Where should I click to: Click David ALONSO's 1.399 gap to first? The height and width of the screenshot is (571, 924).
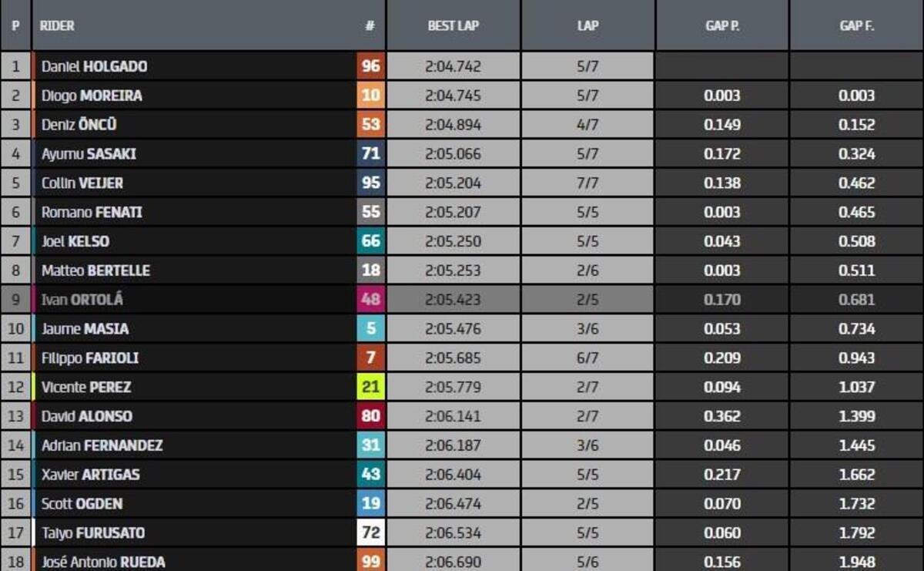856,416
